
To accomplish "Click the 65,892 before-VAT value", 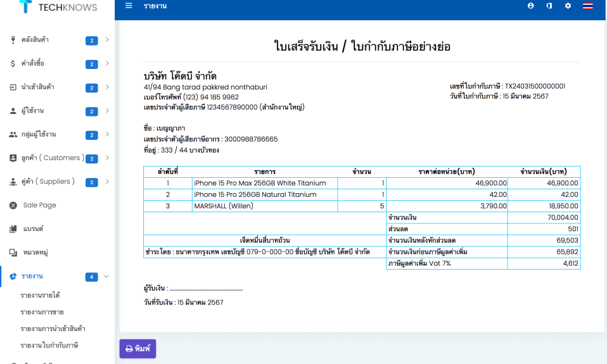I will coord(544,252).
